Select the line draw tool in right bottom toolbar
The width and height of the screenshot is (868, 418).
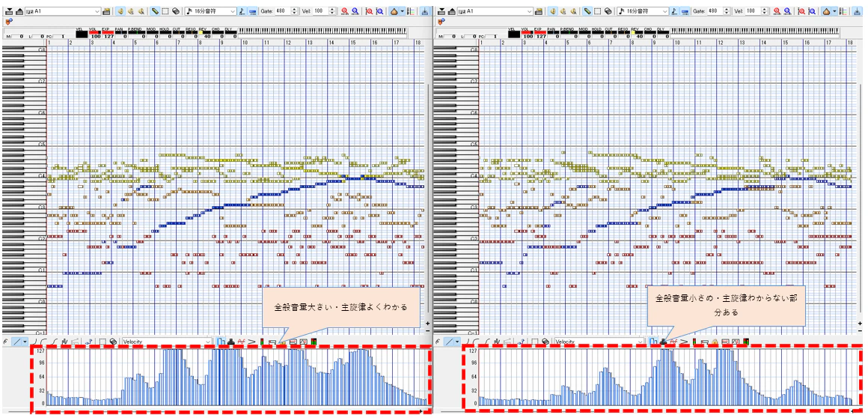(x=450, y=342)
